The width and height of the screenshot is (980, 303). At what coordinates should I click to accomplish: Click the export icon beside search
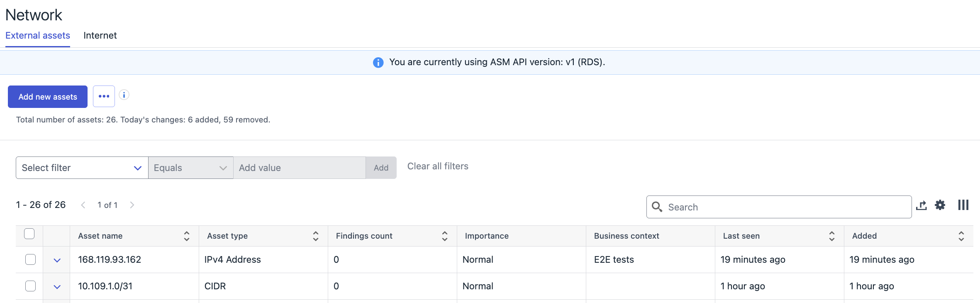(x=921, y=205)
